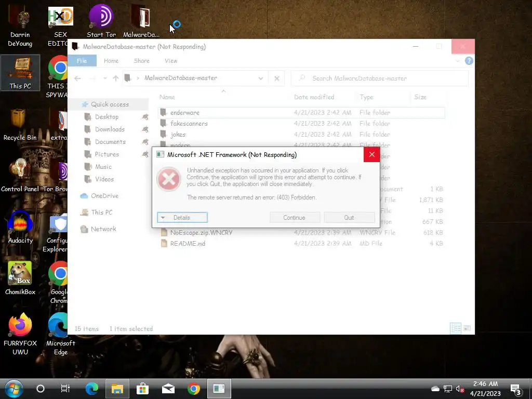Click the Explorer help question mark icon
The width and height of the screenshot is (532, 399).
(x=469, y=61)
